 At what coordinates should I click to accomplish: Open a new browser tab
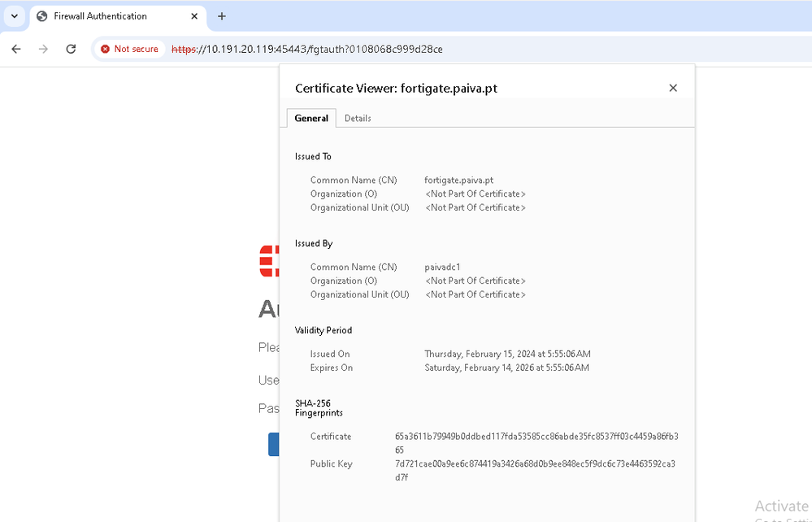pyautogui.click(x=222, y=16)
